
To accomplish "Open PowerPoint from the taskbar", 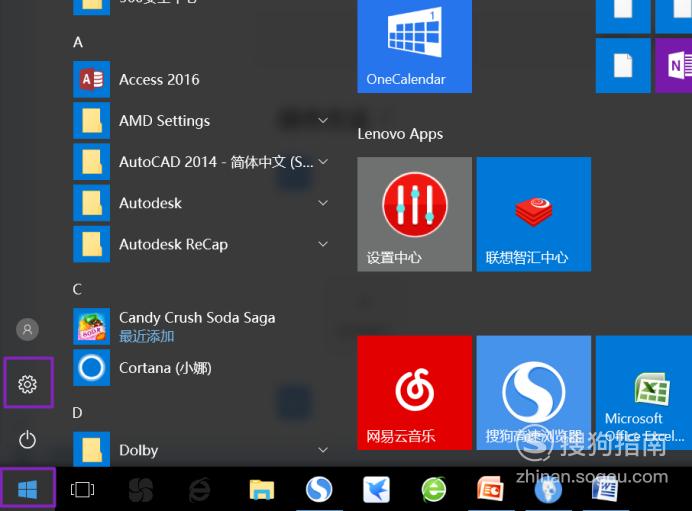I will pyautogui.click(x=490, y=489).
